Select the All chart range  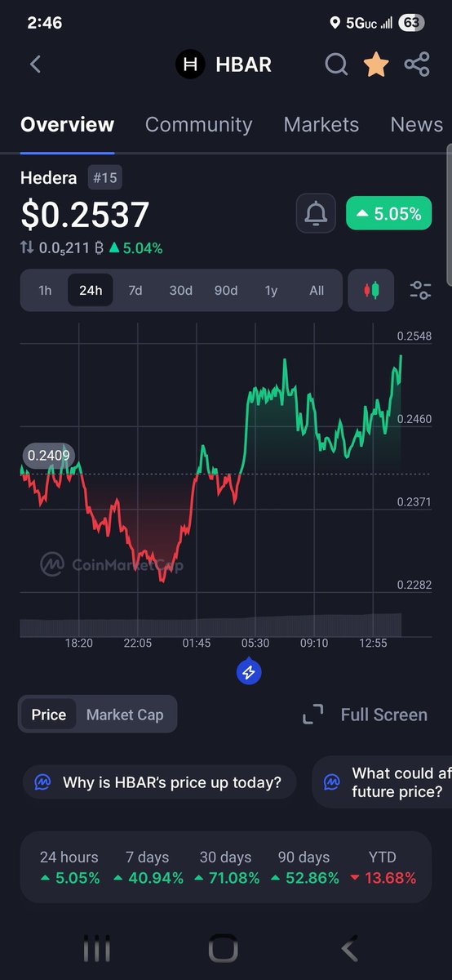click(317, 290)
